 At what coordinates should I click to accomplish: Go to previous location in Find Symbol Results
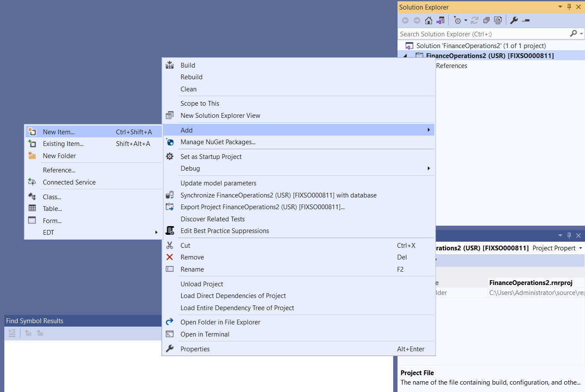28,333
